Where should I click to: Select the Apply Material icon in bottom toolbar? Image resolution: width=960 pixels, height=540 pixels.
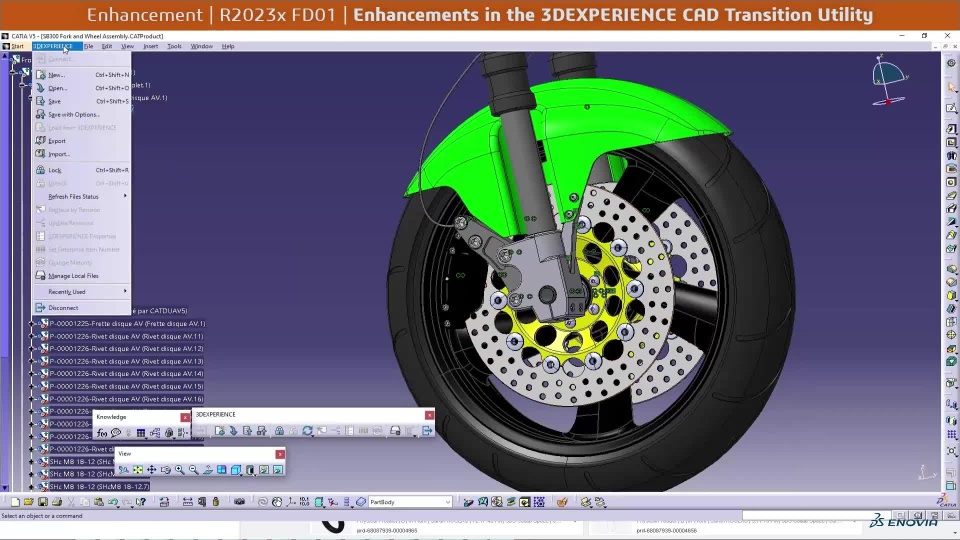(562, 502)
